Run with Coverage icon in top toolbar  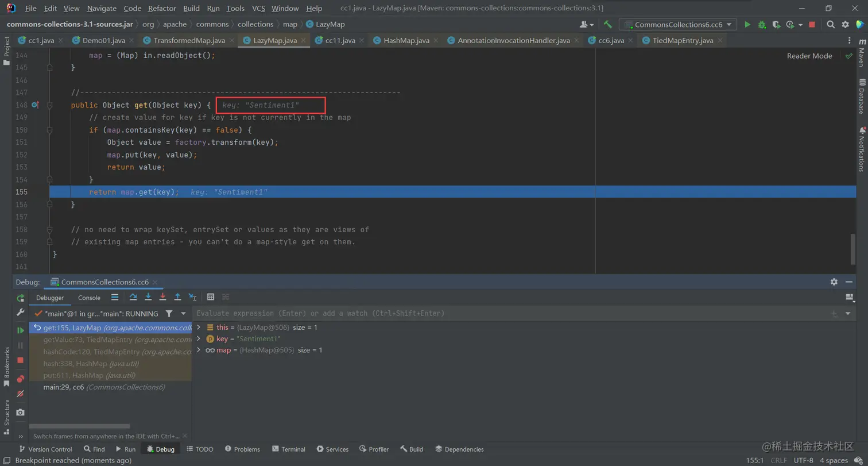pos(776,25)
